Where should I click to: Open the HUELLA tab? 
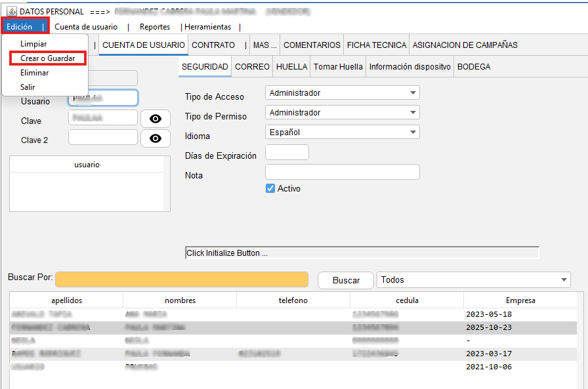point(291,67)
